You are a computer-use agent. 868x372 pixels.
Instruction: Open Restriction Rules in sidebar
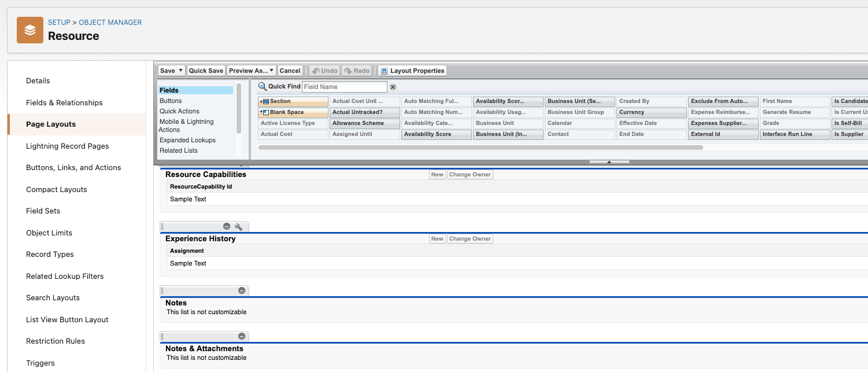coord(56,341)
